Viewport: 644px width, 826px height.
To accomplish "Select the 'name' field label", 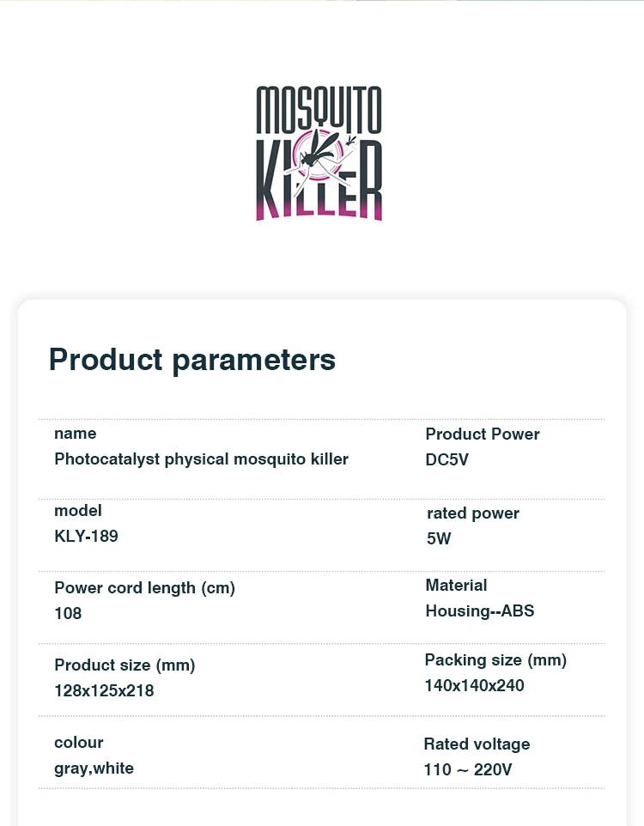I will tap(76, 434).
